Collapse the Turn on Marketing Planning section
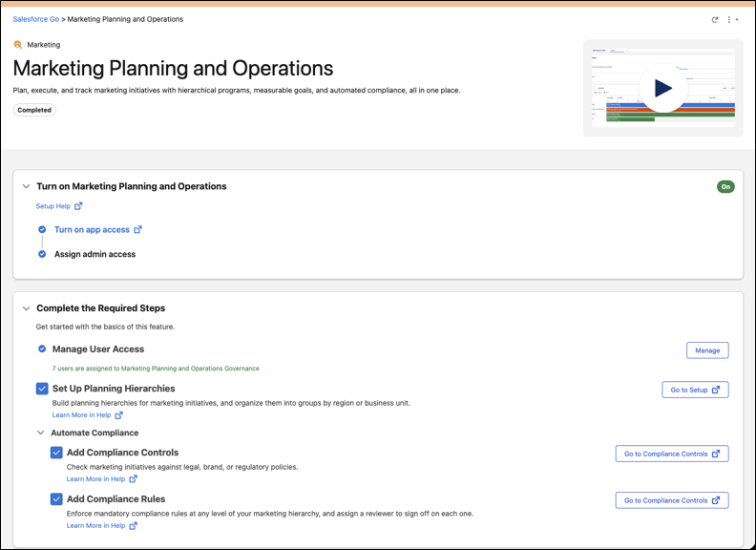 click(26, 186)
